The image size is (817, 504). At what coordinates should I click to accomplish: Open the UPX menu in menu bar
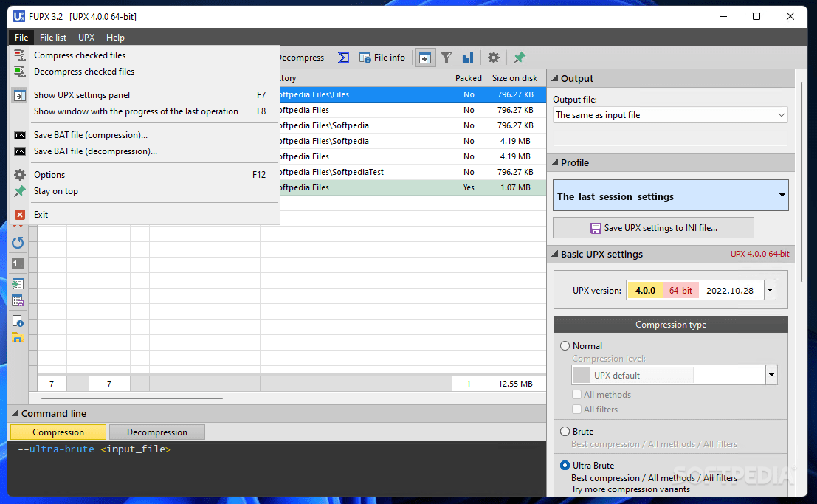(x=86, y=38)
